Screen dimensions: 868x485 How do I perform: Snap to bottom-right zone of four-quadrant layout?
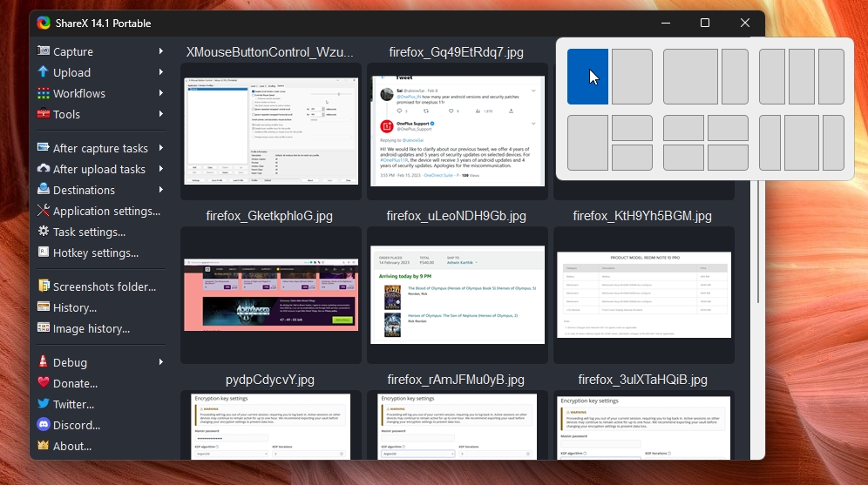[x=728, y=158]
